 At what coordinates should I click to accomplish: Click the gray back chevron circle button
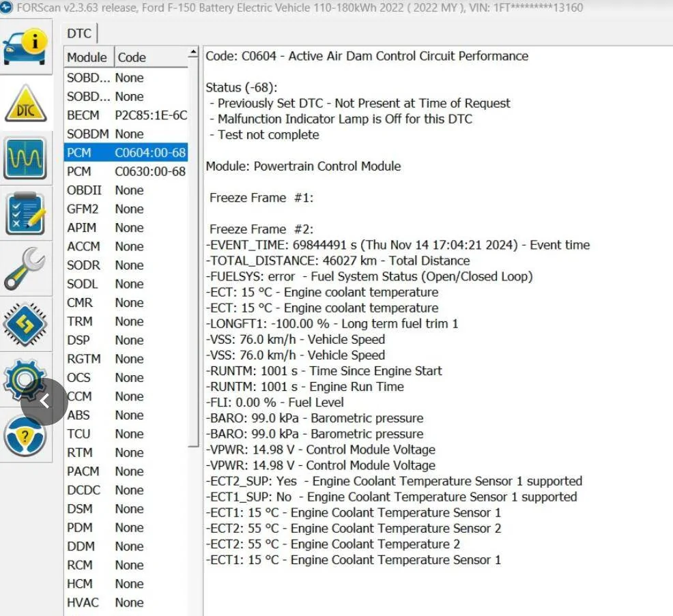pyautogui.click(x=44, y=401)
